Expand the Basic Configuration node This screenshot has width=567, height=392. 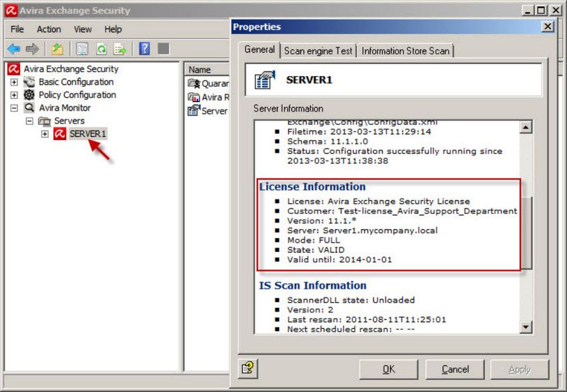point(14,82)
